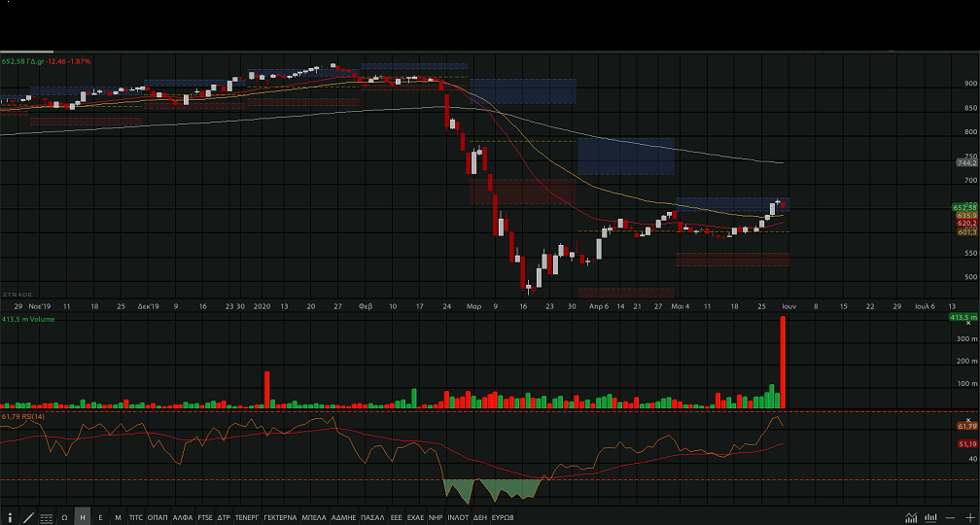This screenshot has width=980, height=525.
Task: Load the ΟΠΑΠ symbol chart
Action: (x=157, y=517)
